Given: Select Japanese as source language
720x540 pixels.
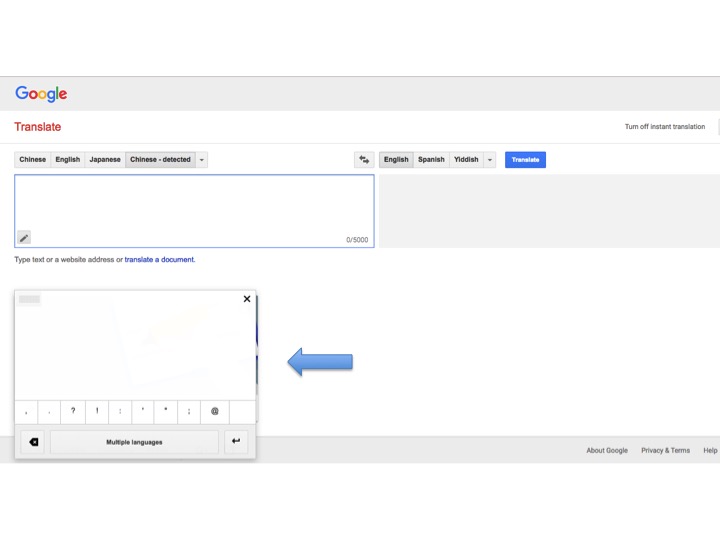Looking at the screenshot, I should pos(105,160).
